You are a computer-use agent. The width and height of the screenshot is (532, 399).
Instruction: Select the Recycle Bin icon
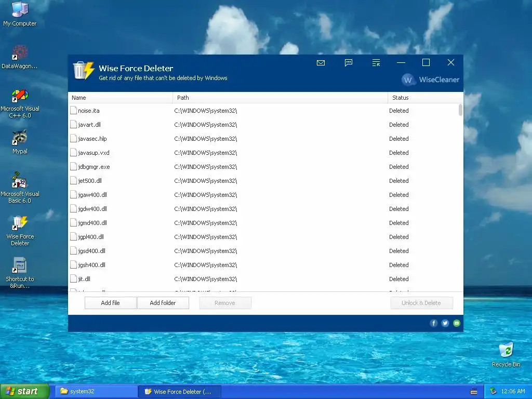506,355
